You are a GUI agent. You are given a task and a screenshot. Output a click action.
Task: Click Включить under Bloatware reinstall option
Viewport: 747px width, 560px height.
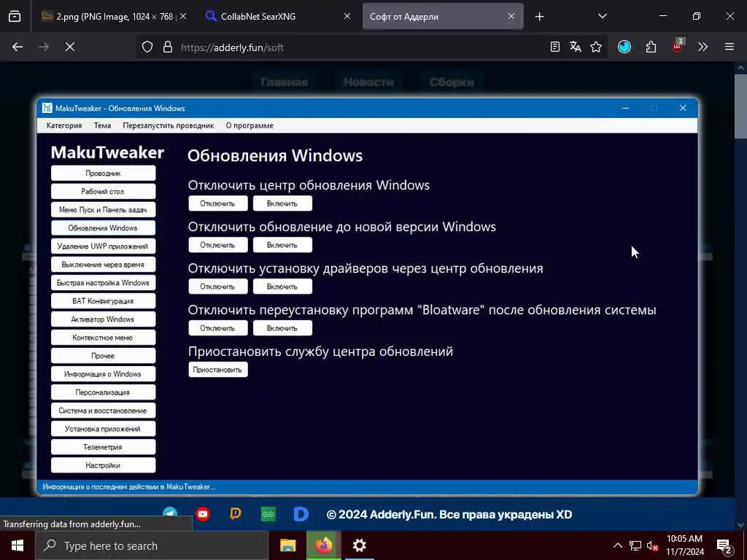pyautogui.click(x=282, y=328)
